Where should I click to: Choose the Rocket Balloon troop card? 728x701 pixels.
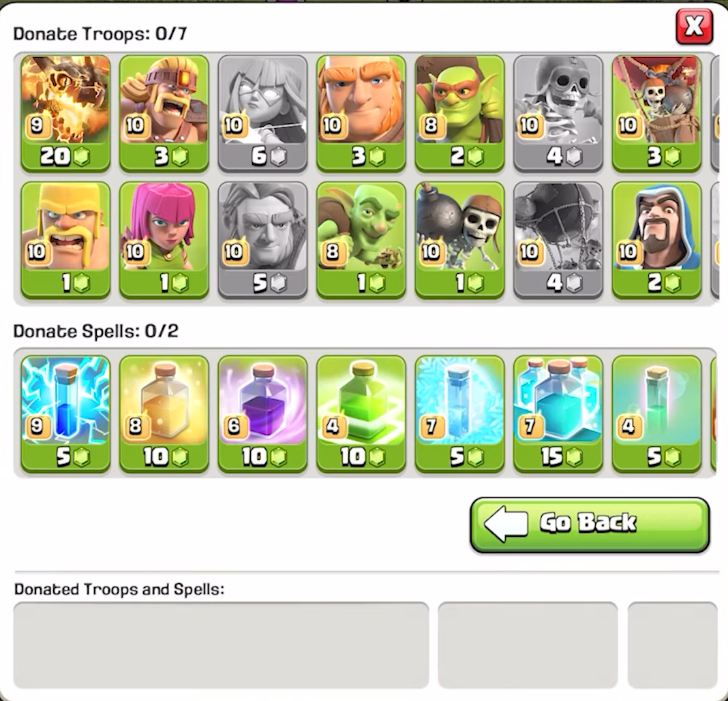click(x=656, y=113)
